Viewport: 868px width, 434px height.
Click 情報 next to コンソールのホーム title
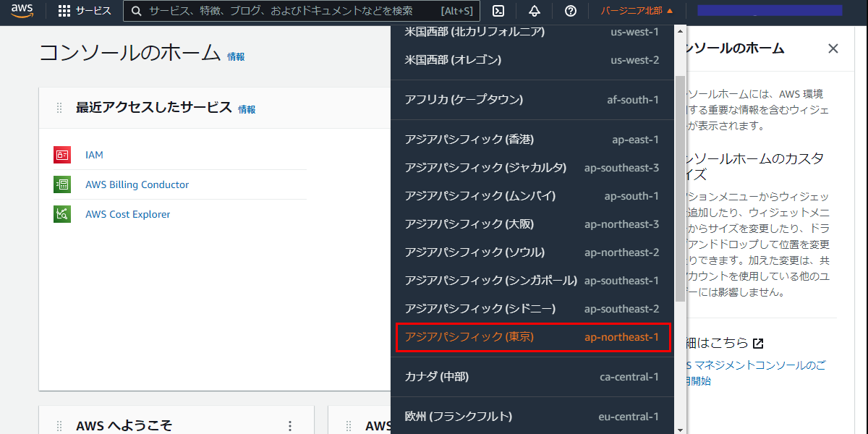[x=236, y=56]
